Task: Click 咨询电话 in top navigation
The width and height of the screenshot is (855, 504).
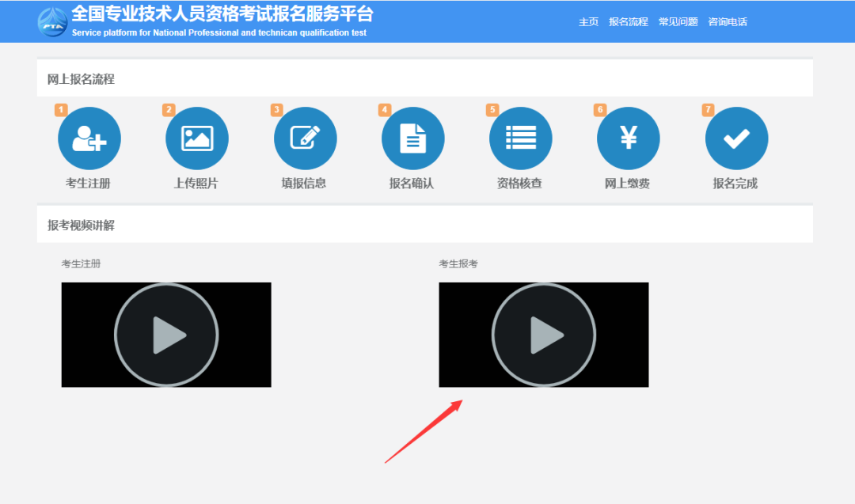Action: point(728,22)
